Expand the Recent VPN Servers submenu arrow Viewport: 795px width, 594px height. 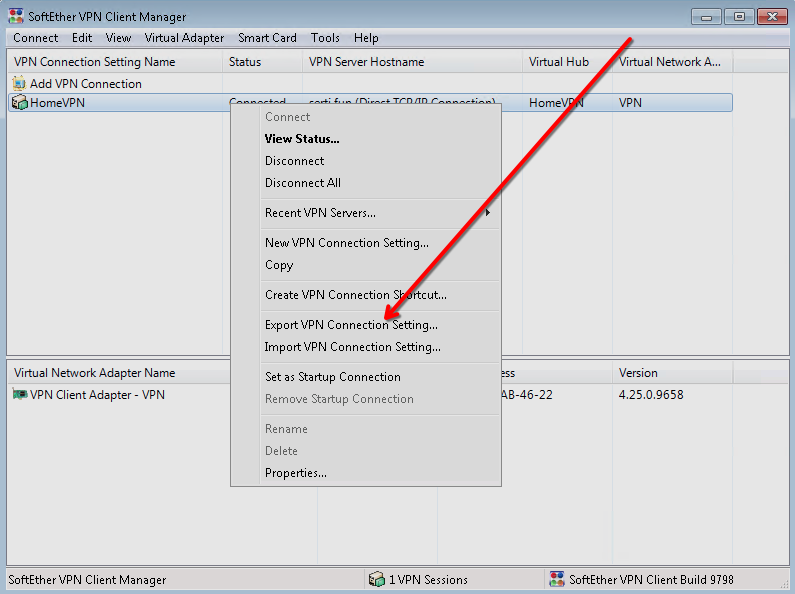pos(488,213)
